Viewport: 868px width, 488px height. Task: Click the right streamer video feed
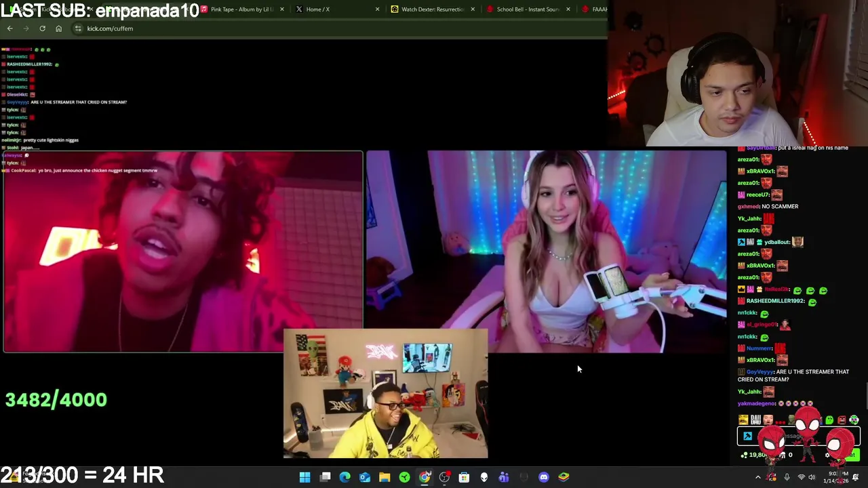click(547, 251)
